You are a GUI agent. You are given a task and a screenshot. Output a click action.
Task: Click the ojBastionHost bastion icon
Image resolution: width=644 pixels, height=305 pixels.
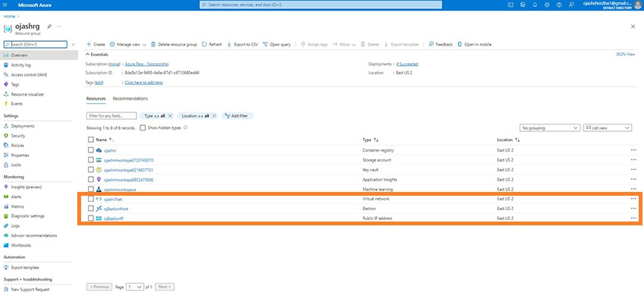point(98,209)
